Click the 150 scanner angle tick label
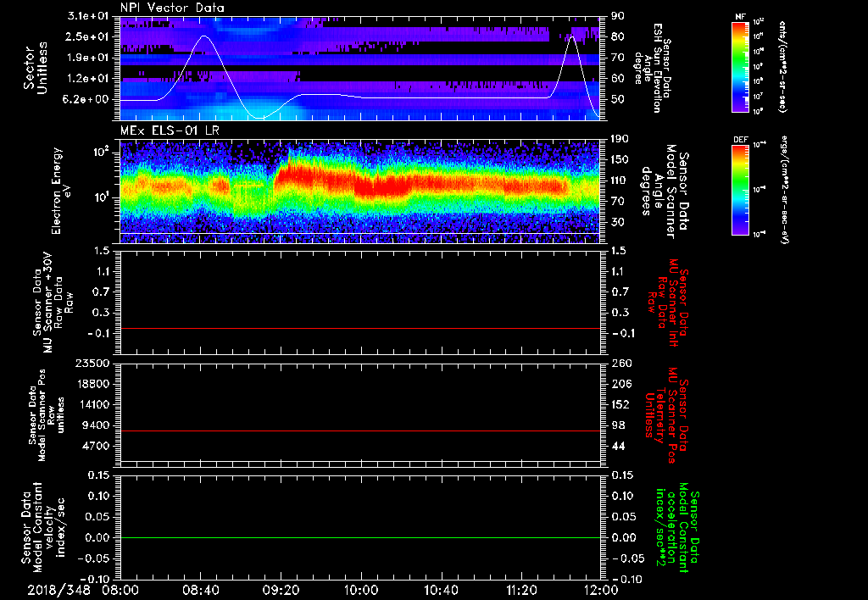The image size is (868, 600). pos(620,160)
